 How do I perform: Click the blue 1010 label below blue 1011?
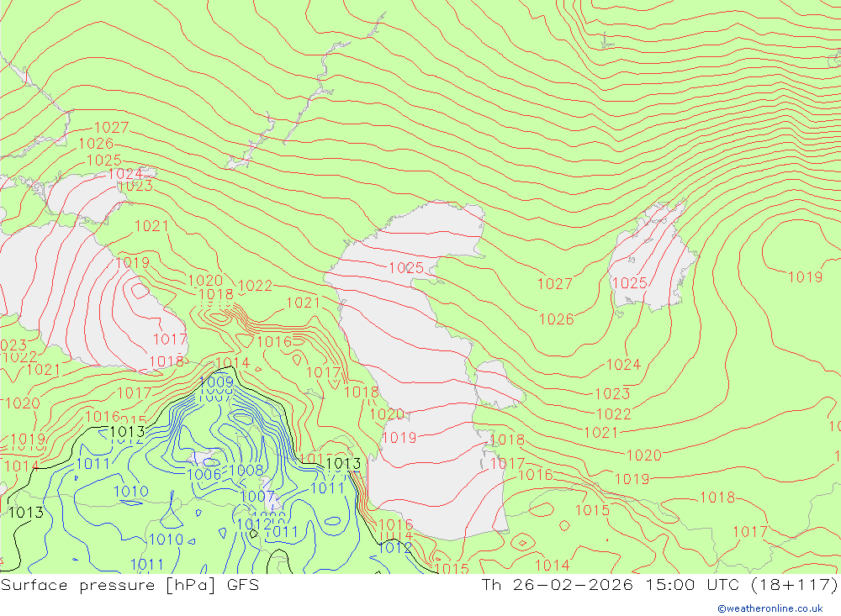pos(131,492)
